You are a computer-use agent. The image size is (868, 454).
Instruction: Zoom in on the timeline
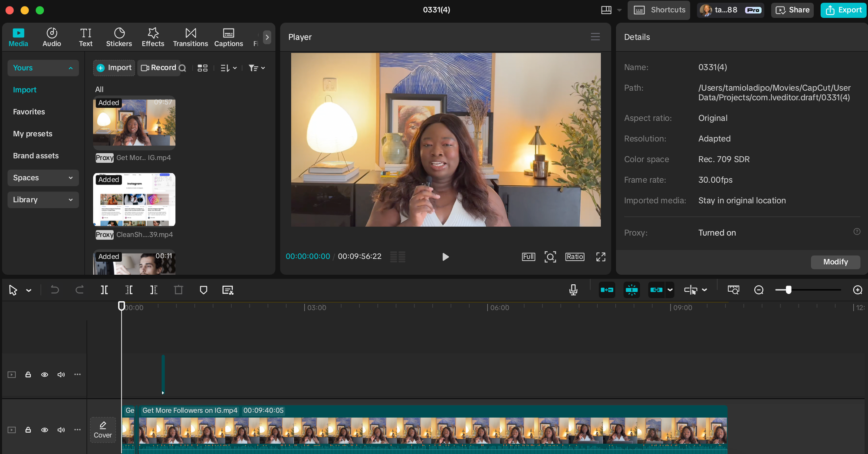click(858, 290)
